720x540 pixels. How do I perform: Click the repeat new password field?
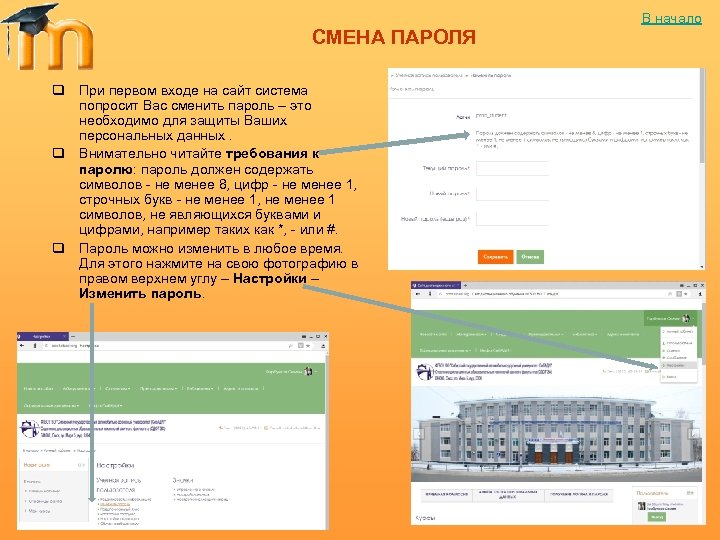(512, 219)
